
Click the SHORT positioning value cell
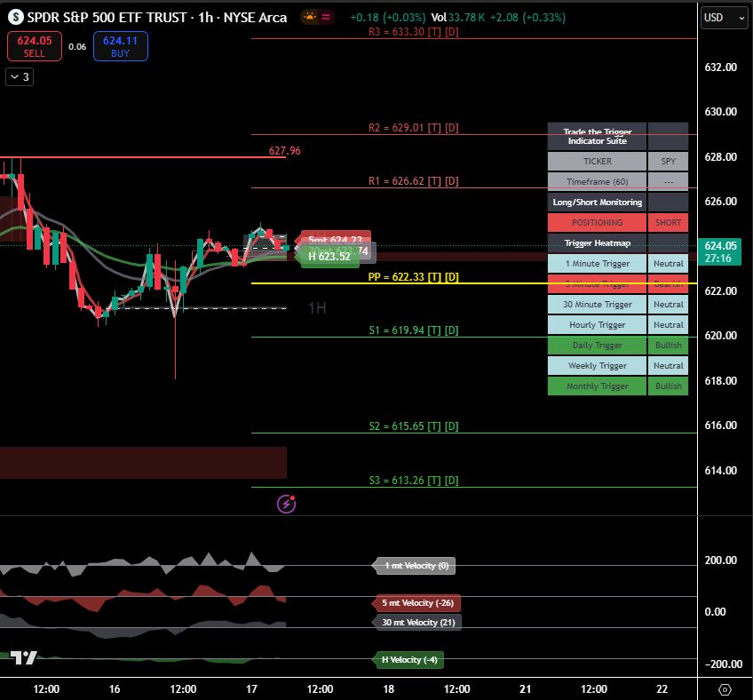coord(668,222)
